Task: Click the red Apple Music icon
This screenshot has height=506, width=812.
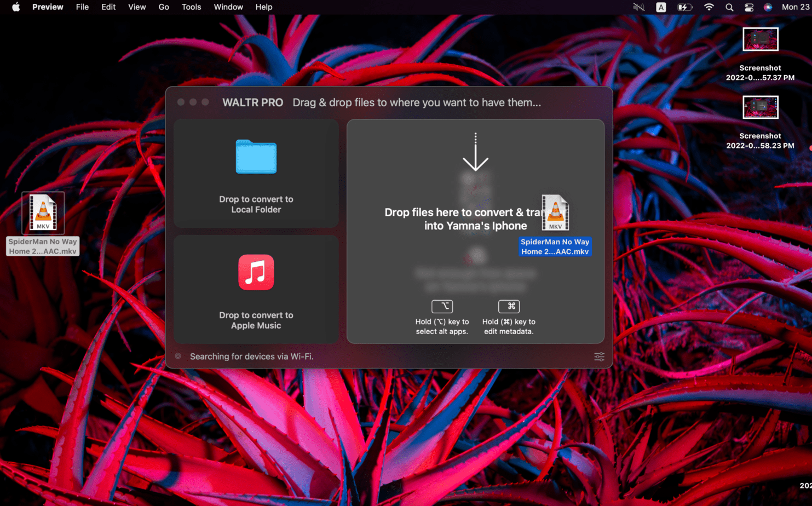Action: (256, 272)
